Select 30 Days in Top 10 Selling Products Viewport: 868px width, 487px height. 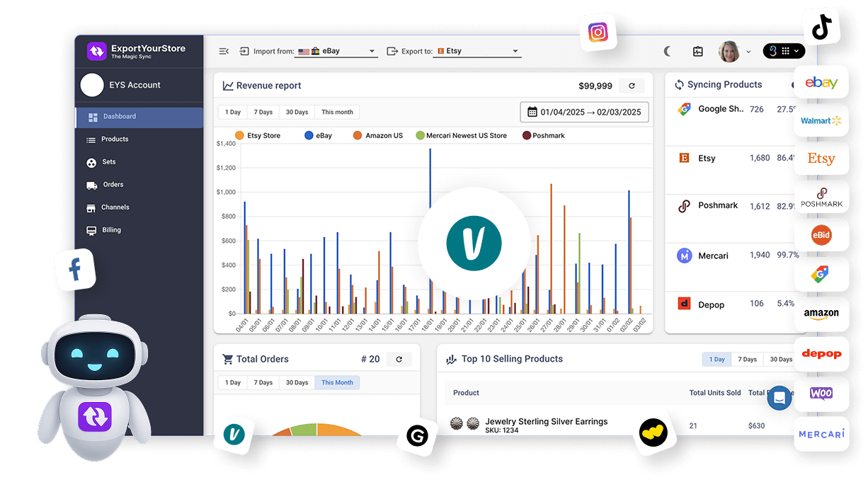coord(780,360)
